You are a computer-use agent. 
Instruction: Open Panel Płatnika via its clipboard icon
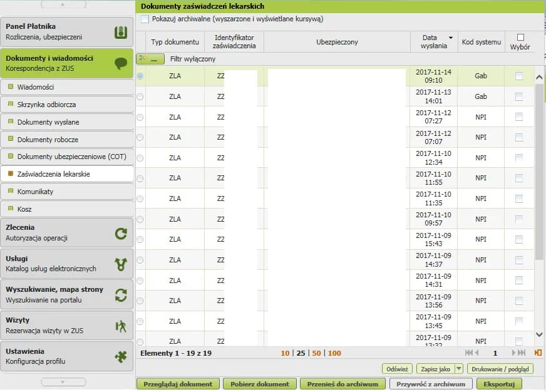(121, 33)
